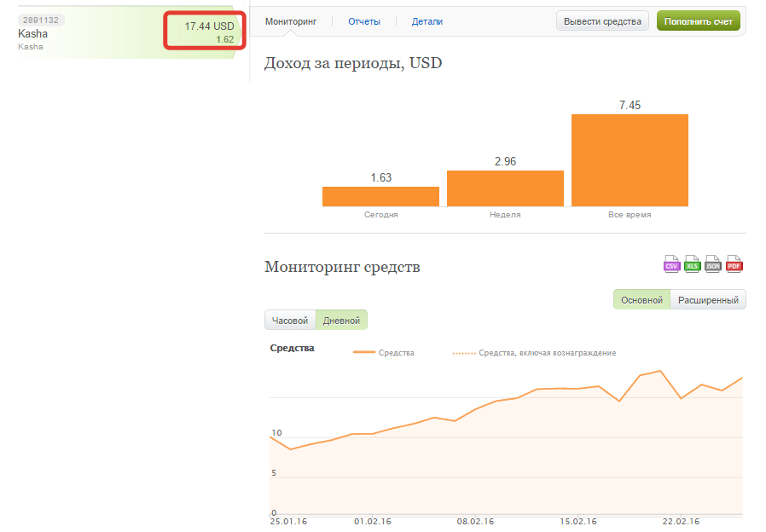Switch to hourly view Часовой
This screenshot has width=766, height=532.
[x=290, y=321]
